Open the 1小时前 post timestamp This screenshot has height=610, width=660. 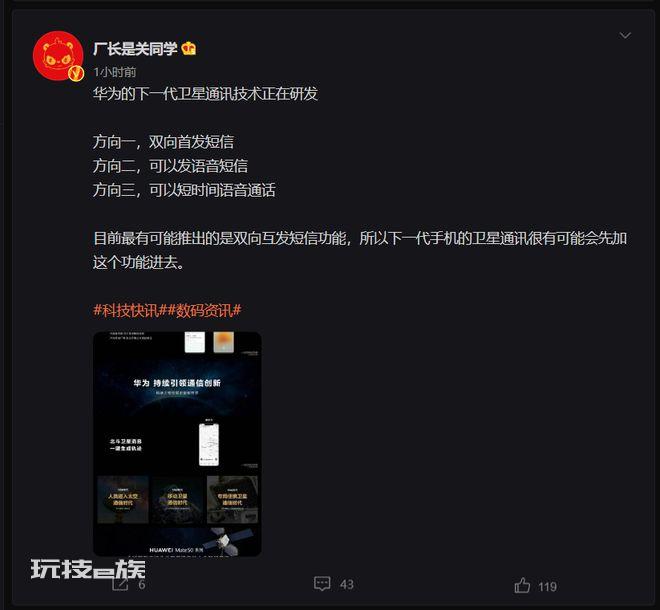(114, 72)
